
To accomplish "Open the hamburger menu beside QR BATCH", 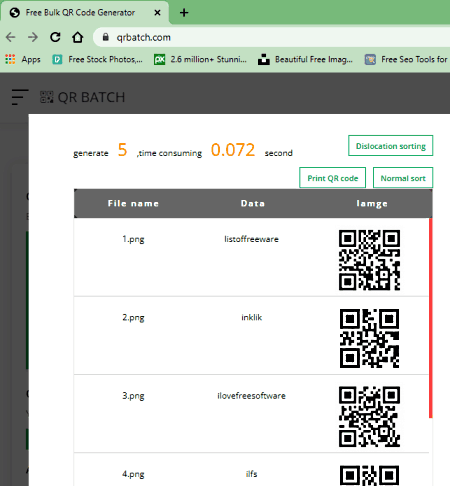I will pos(20,97).
